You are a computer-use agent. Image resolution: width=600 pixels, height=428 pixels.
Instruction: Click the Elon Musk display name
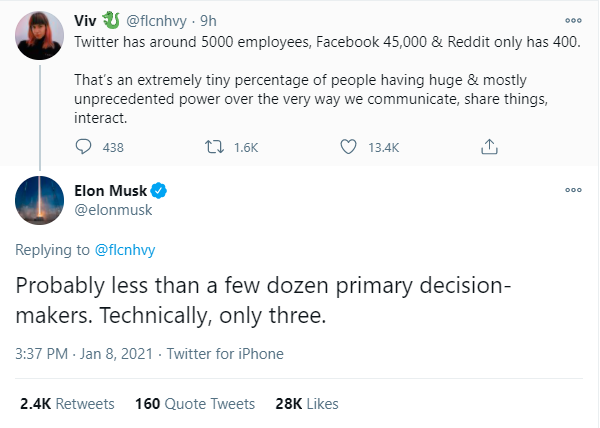[x=110, y=189]
